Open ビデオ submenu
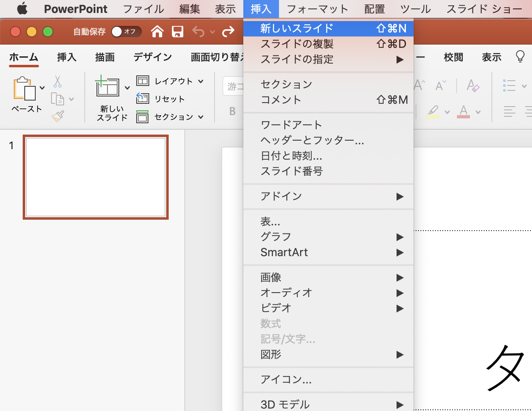Screen dimensions: 532x411 pos(328,308)
